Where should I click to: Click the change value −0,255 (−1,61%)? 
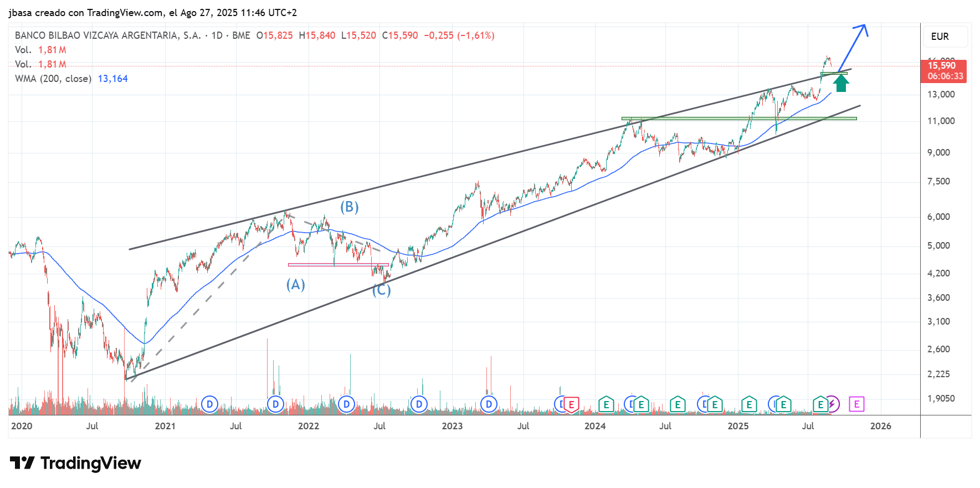click(459, 35)
